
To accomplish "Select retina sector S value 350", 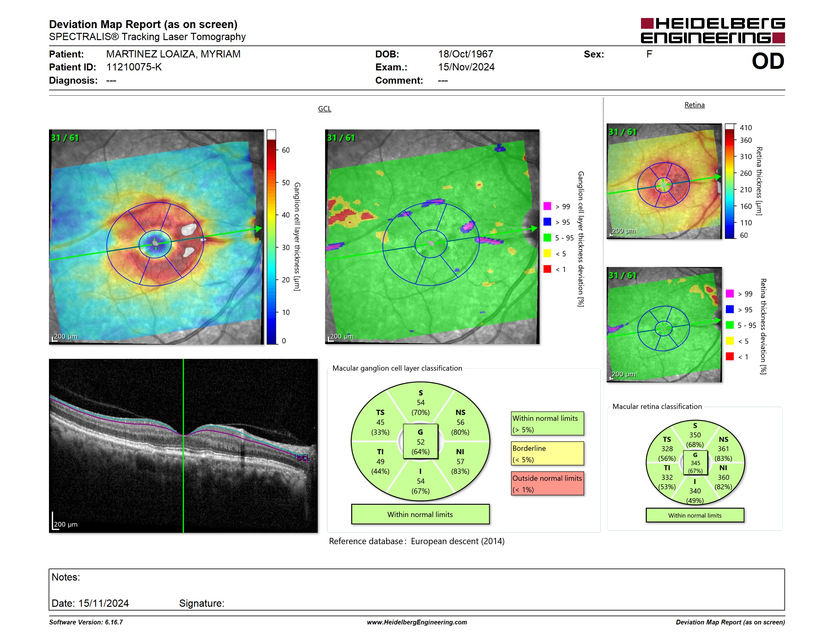I will click(695, 435).
